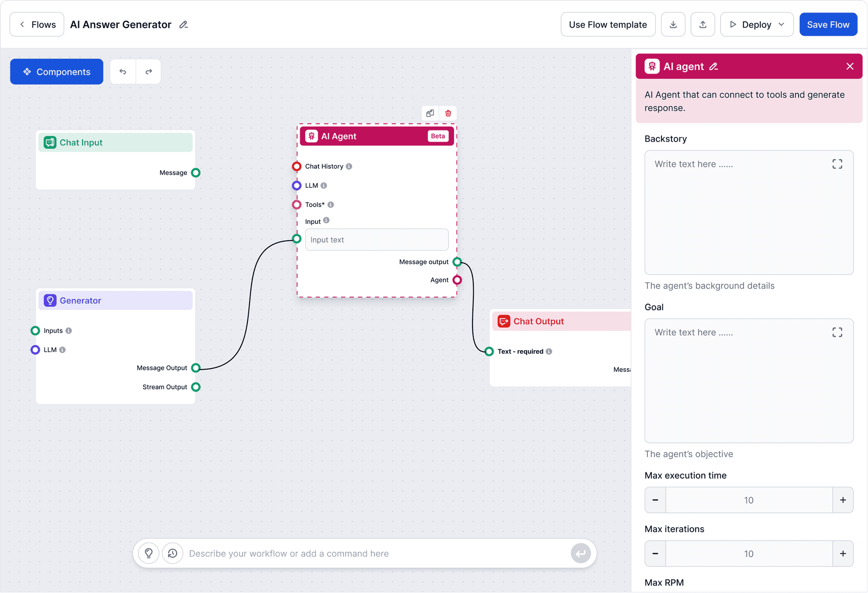
Task: Increase Max iterations value
Action: click(x=843, y=553)
